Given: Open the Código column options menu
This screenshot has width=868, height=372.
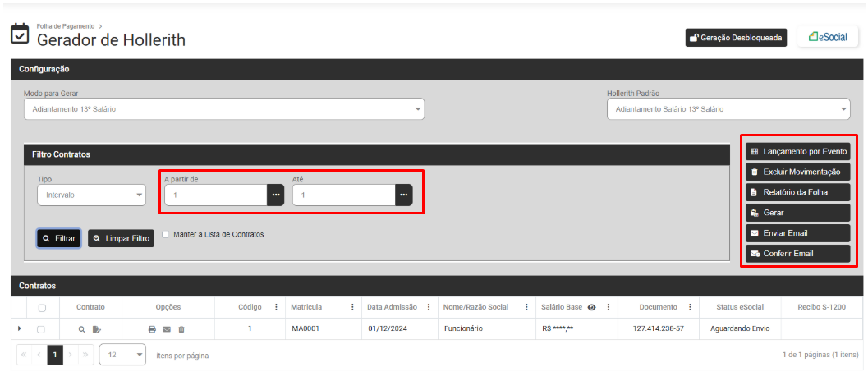Looking at the screenshot, I should tap(274, 307).
